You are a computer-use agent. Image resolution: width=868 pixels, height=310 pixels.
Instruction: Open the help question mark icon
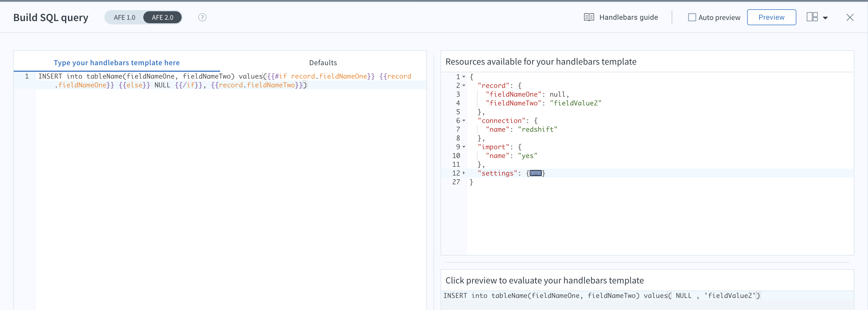(202, 17)
